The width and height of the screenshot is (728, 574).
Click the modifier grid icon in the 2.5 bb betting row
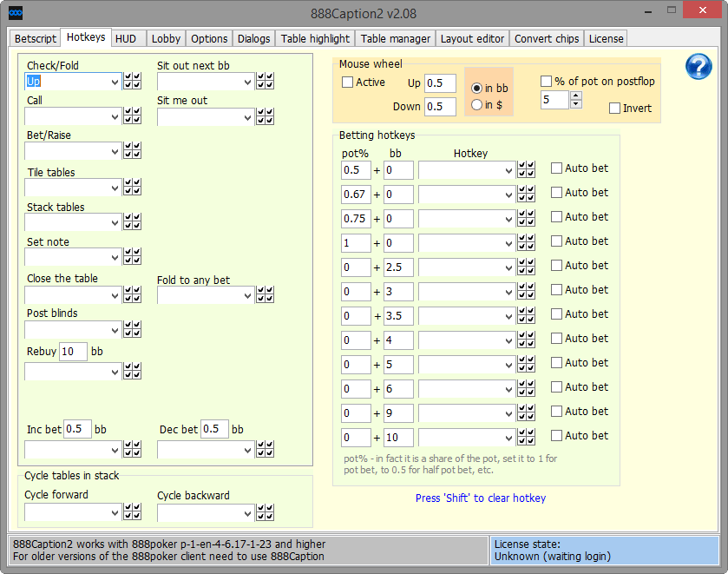(527, 267)
